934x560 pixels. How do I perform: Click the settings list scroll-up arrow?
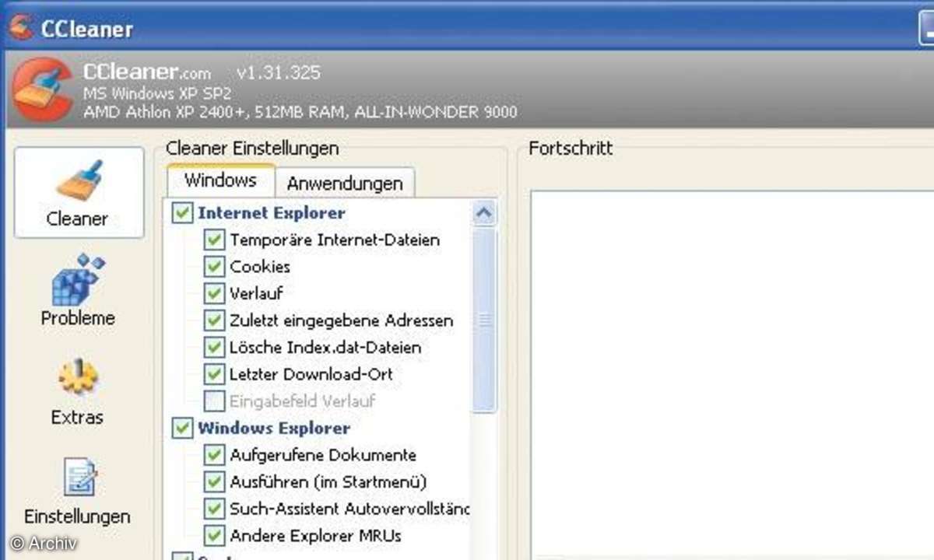coord(484,213)
